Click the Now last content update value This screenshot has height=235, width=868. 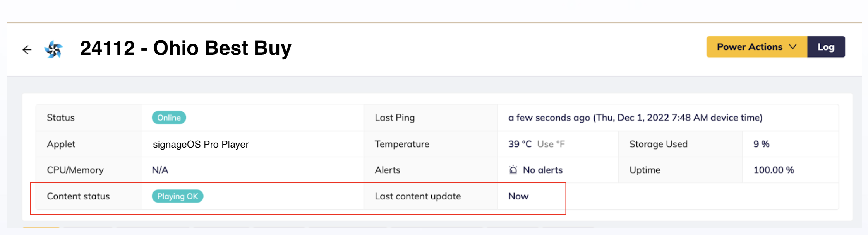(x=518, y=196)
